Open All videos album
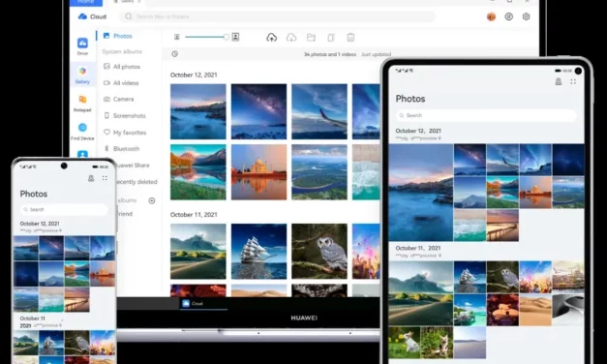This screenshot has height=364, width=607. pyautogui.click(x=121, y=83)
